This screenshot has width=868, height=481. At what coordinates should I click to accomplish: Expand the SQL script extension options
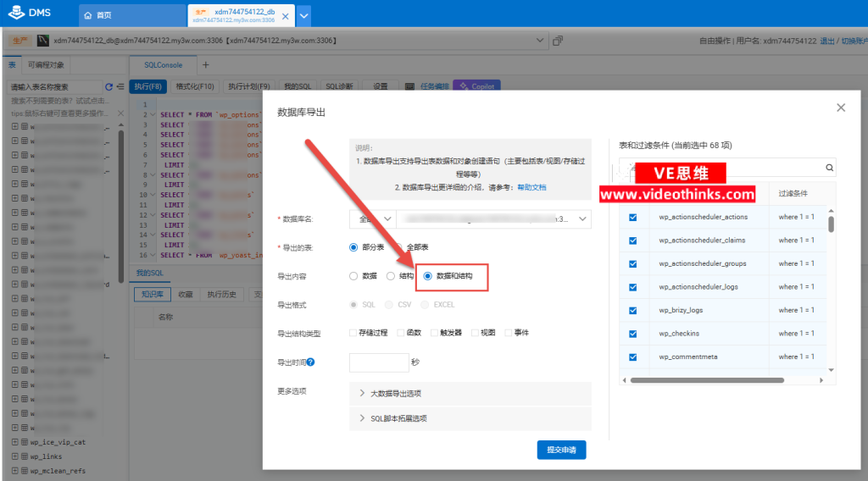(x=470, y=418)
